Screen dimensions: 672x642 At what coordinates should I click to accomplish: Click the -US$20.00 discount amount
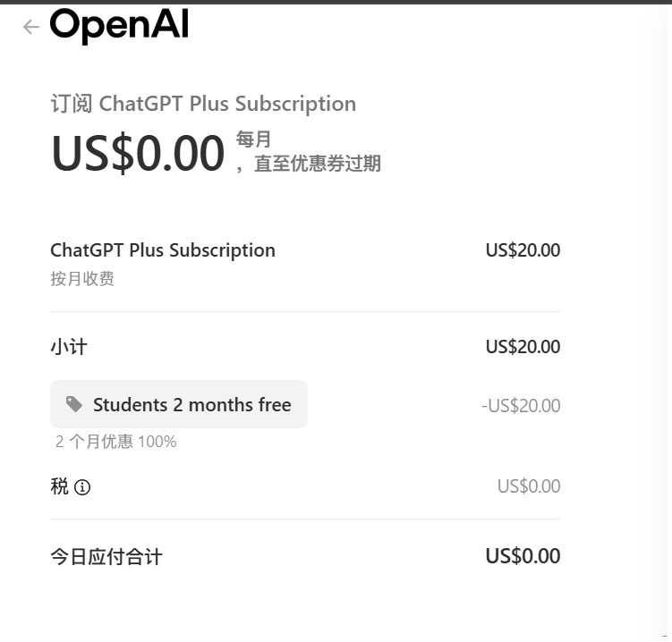click(x=521, y=406)
